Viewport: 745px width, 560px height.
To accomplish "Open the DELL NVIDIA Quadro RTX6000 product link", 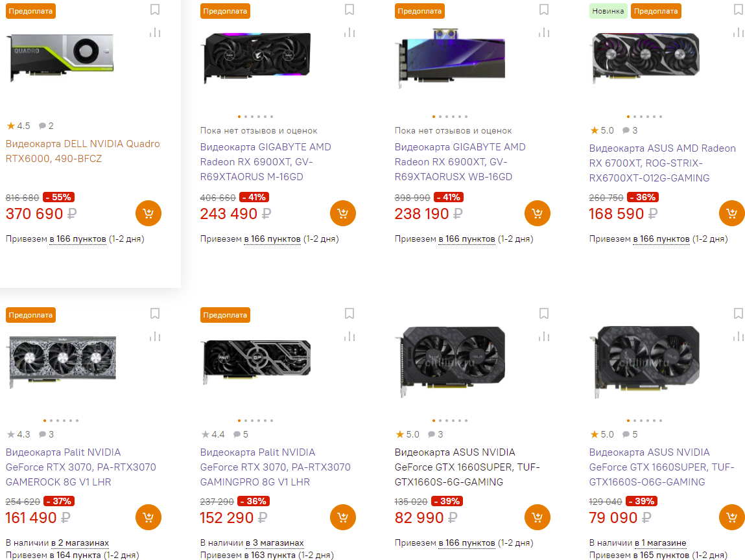I will coord(82,151).
